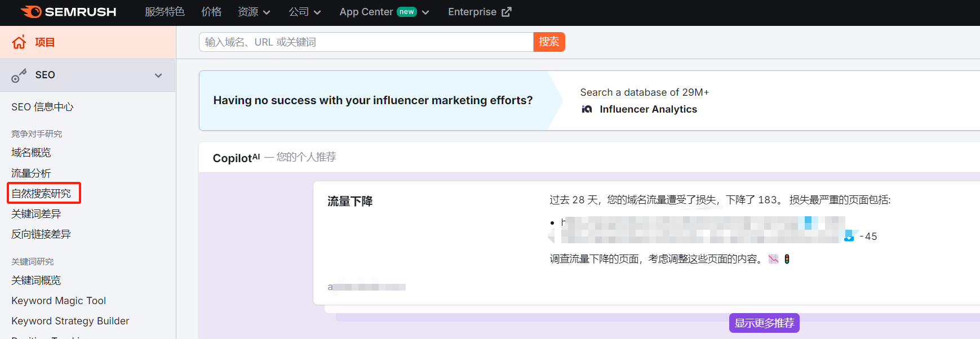980x339 pixels.
Task: Open 流量分析 in the sidebar
Action: pos(31,173)
